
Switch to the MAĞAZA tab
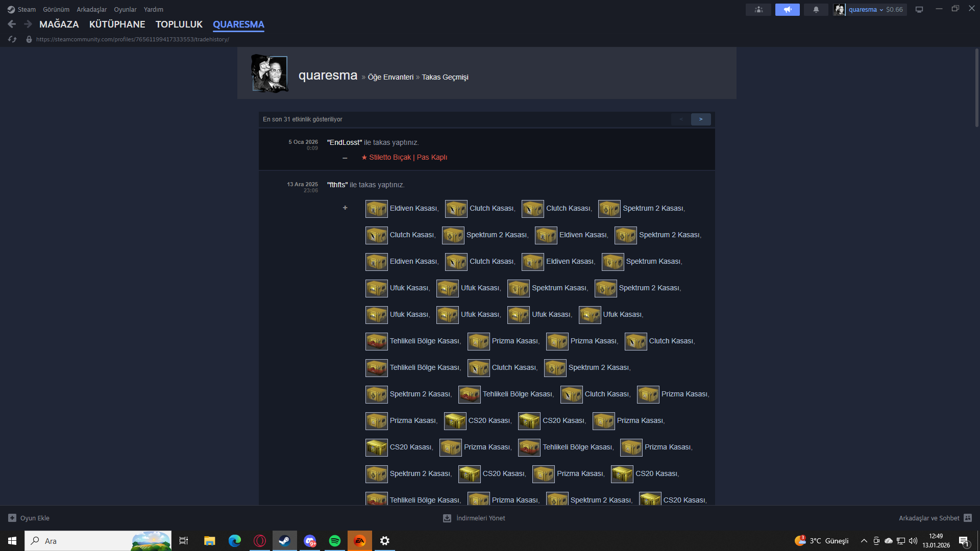59,24
